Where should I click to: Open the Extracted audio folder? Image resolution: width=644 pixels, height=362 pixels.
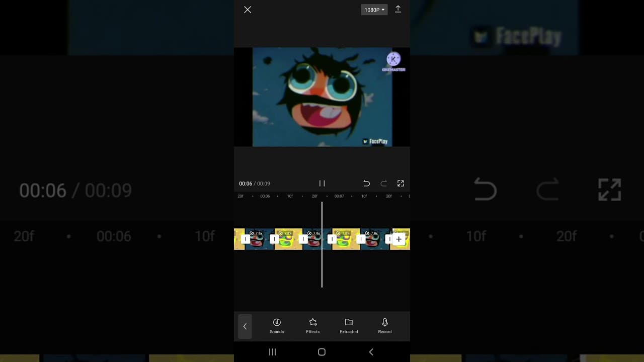coord(349,326)
